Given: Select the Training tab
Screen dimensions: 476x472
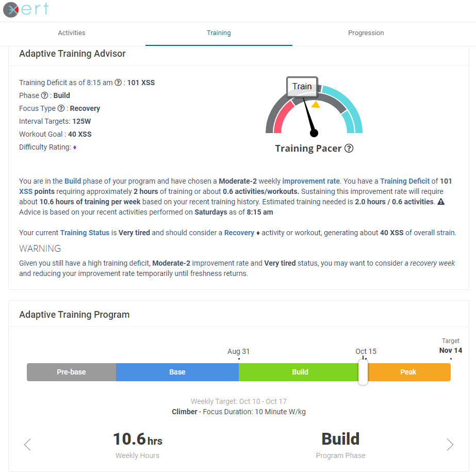Looking at the screenshot, I should (x=219, y=32).
